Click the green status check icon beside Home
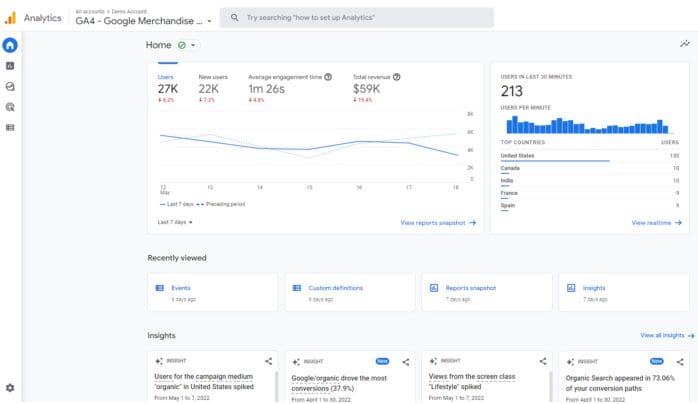This screenshot has height=404, width=698. 182,45
